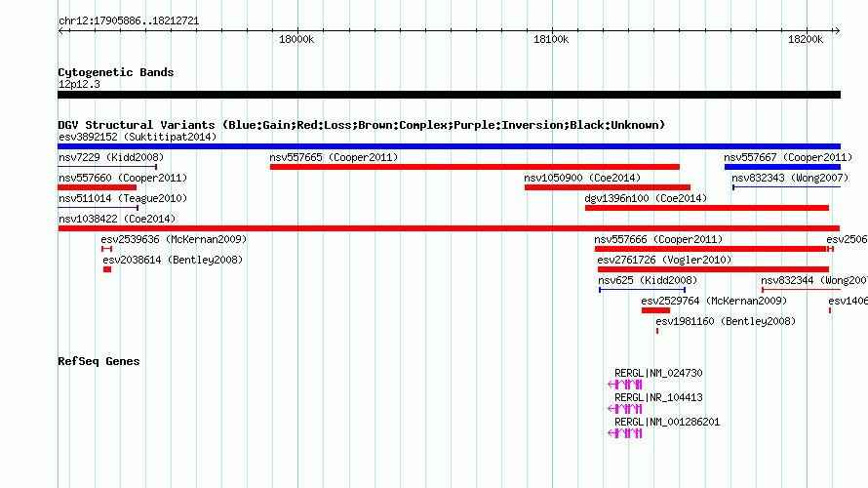Select the purple nsv511014 inversion line
Screen dimensions: 868x488
coord(98,208)
